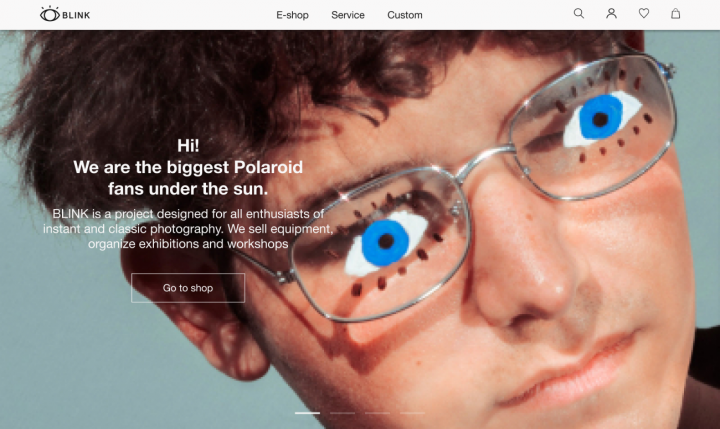Click the BLINK project description paragraph
The image size is (720, 429).
click(x=188, y=229)
